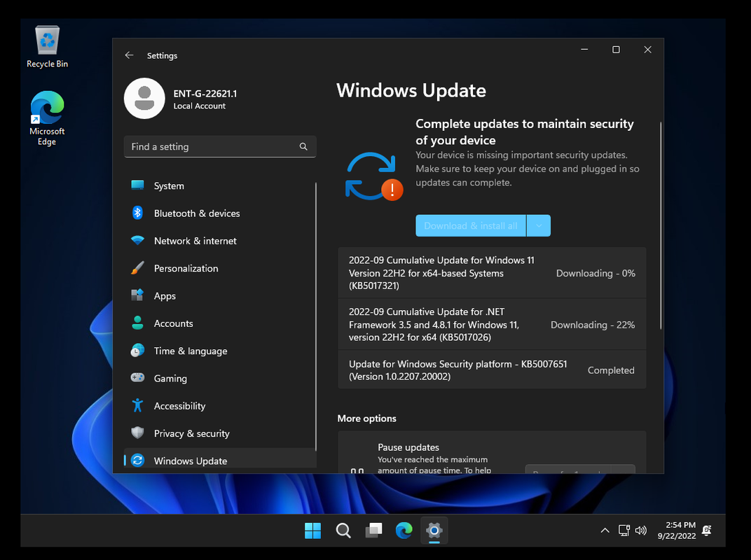Click the KB5017321 cumulative update entry
Screen dimensions: 751x560
(x=492, y=273)
